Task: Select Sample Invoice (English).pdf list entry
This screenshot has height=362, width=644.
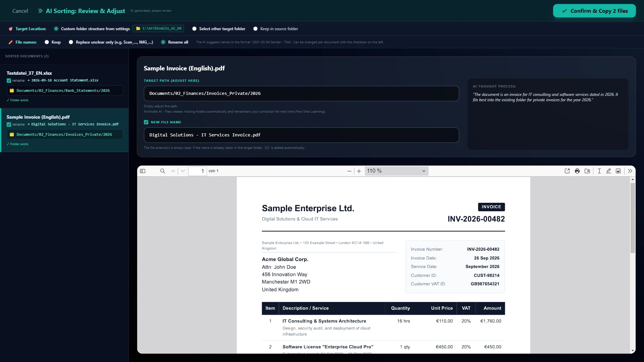Action: pos(64,130)
